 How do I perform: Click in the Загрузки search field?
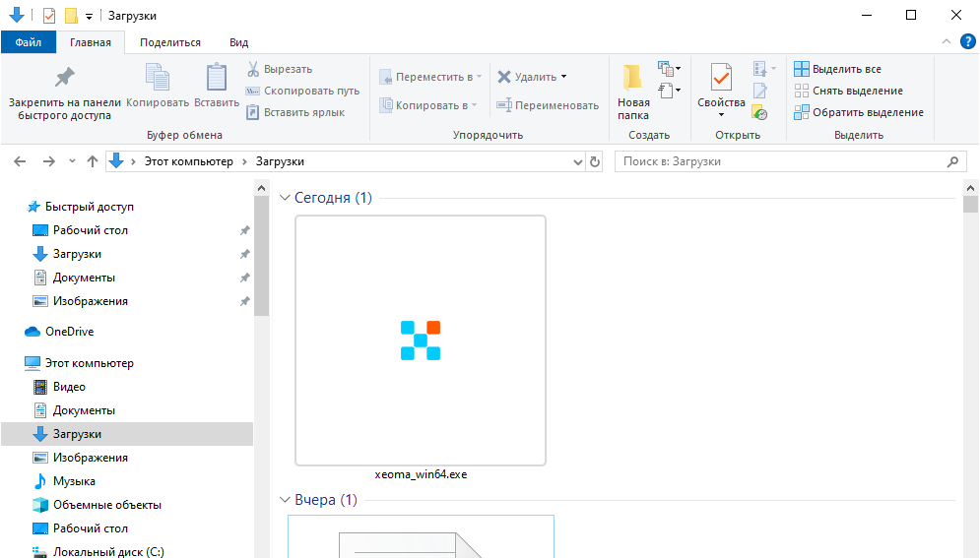[x=778, y=161]
